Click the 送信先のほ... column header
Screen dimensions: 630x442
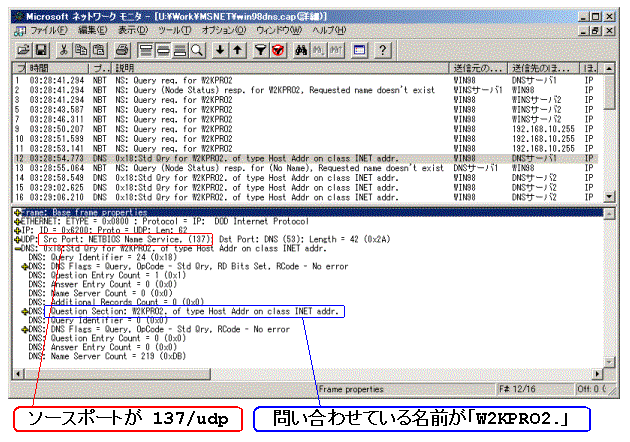543,68
